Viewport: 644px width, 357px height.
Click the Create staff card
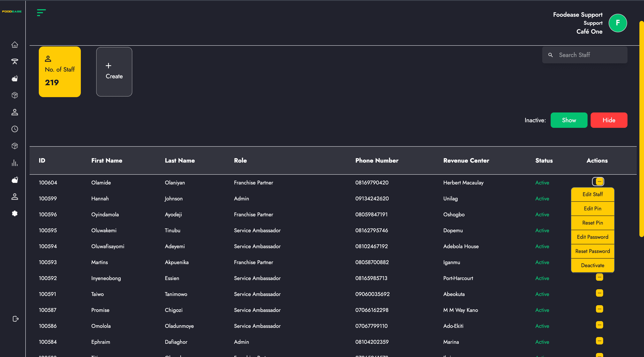click(114, 72)
